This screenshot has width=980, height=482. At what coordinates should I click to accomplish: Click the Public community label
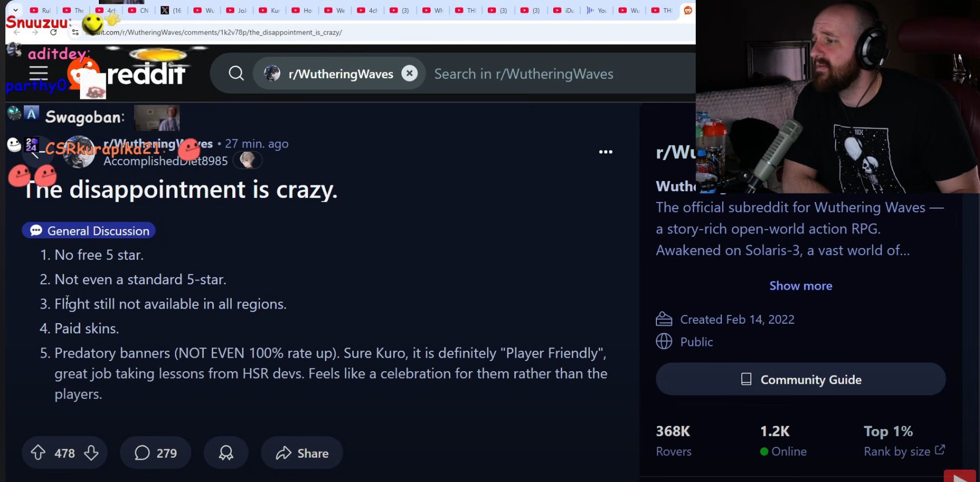pyautogui.click(x=696, y=342)
